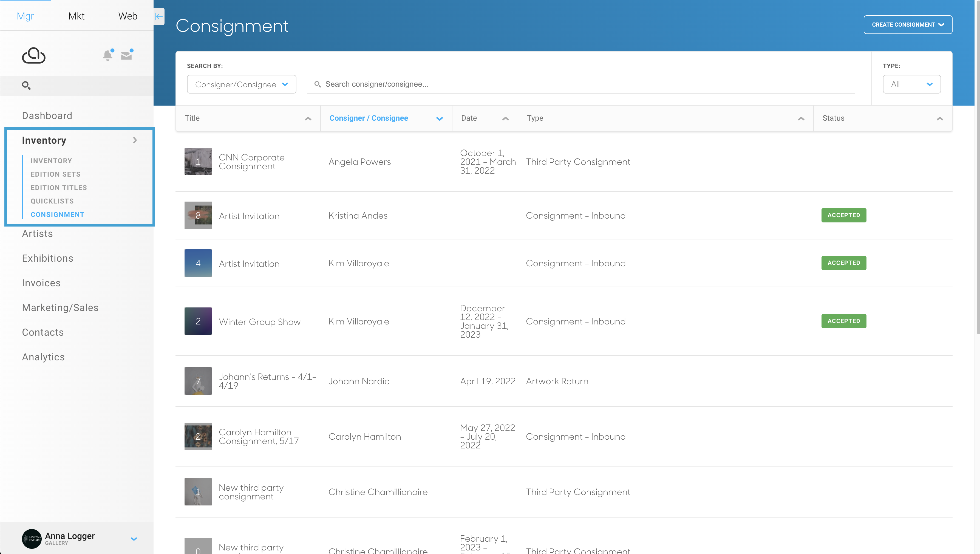Open the Search By dropdown
Screen dimensions: 980x554
pyautogui.click(x=242, y=84)
